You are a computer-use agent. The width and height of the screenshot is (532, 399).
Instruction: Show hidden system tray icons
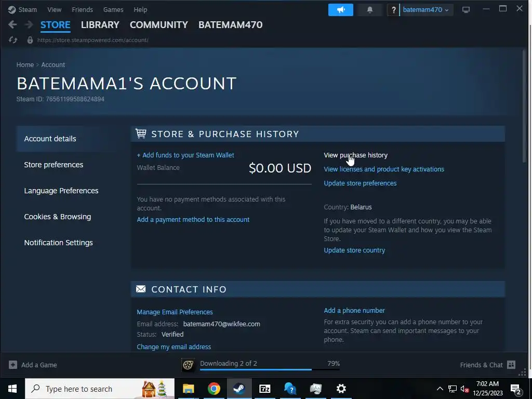[440, 389]
